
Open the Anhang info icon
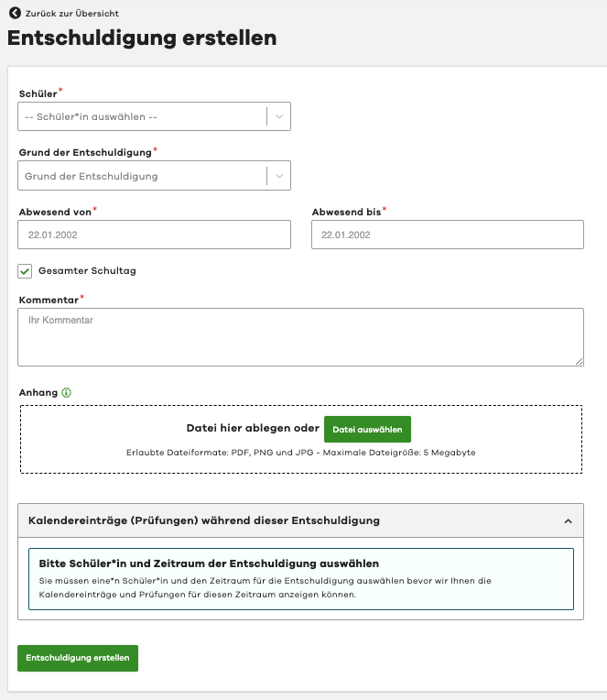point(66,393)
